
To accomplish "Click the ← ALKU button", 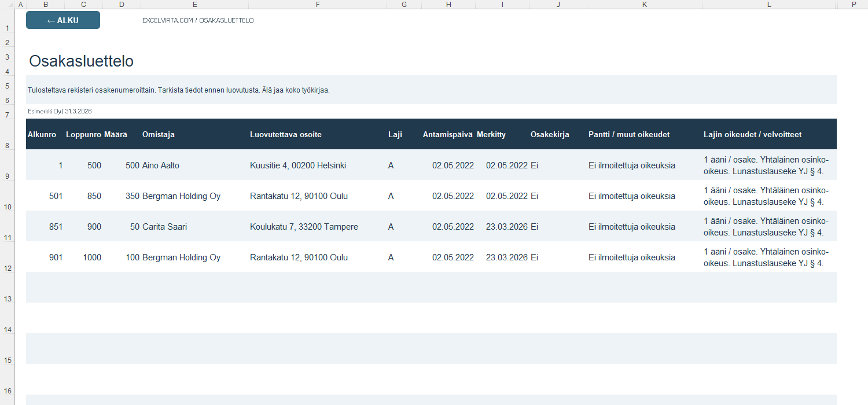I will click(63, 20).
